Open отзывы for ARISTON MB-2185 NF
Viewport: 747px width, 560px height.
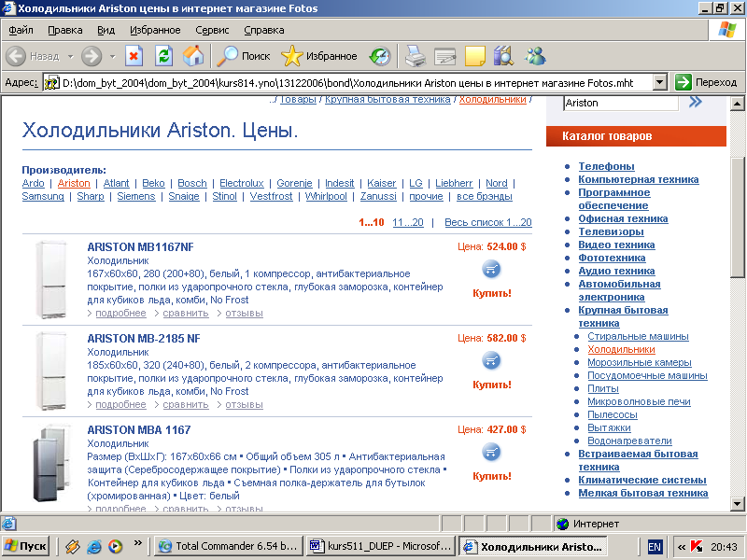point(244,404)
